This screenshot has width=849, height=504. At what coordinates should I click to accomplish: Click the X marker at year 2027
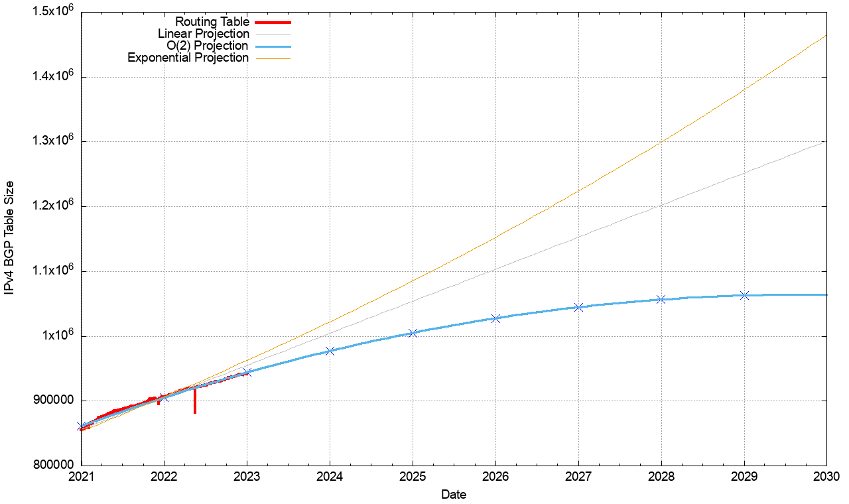[x=578, y=307]
